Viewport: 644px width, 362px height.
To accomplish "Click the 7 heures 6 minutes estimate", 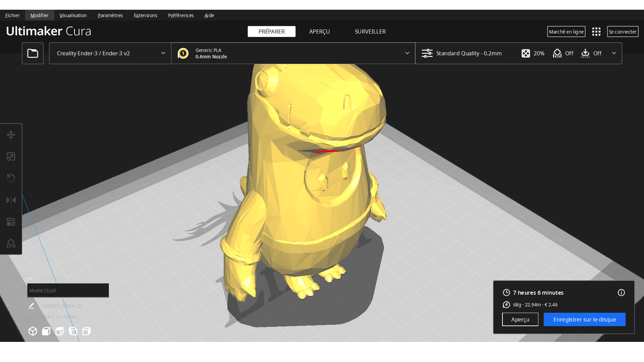I will (x=538, y=293).
